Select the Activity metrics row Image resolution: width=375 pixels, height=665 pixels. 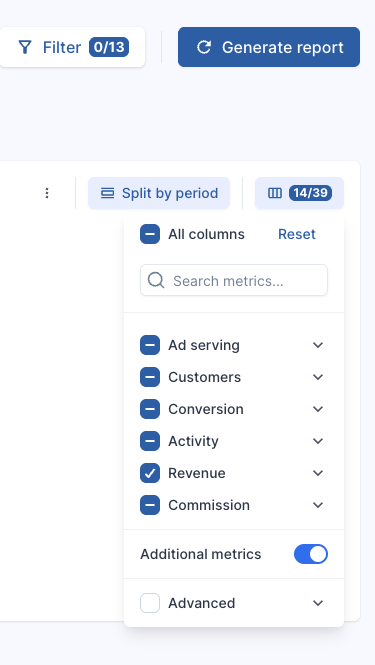coord(234,441)
